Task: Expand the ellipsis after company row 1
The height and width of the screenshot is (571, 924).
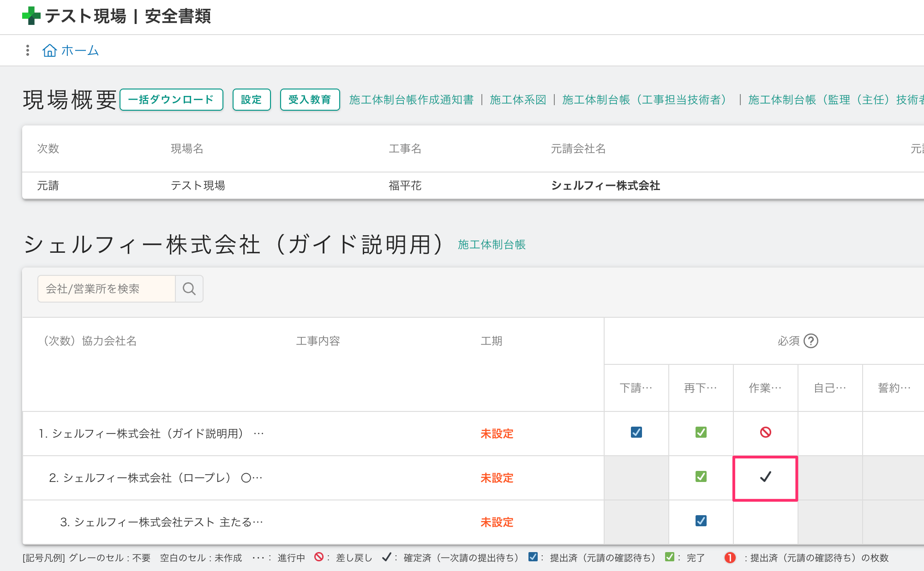Action: point(259,434)
